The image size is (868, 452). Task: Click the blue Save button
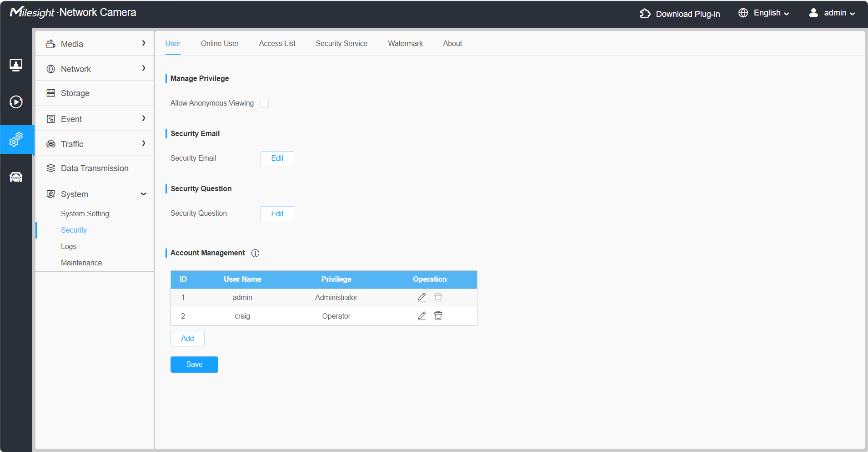(x=194, y=365)
